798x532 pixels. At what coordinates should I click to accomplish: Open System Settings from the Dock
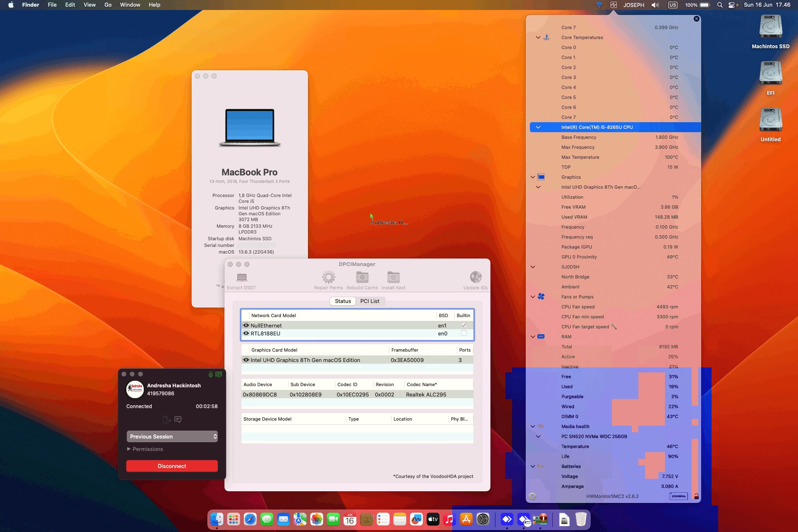[x=483, y=519]
